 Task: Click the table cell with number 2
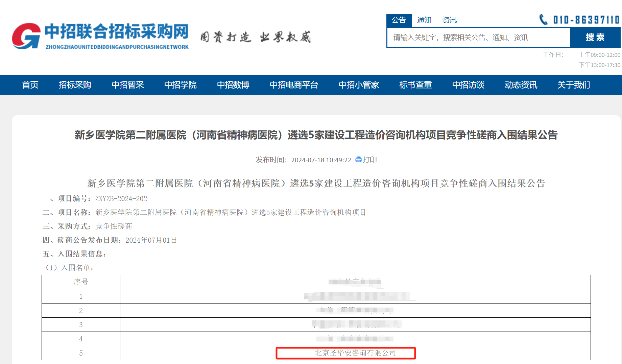coord(81,310)
